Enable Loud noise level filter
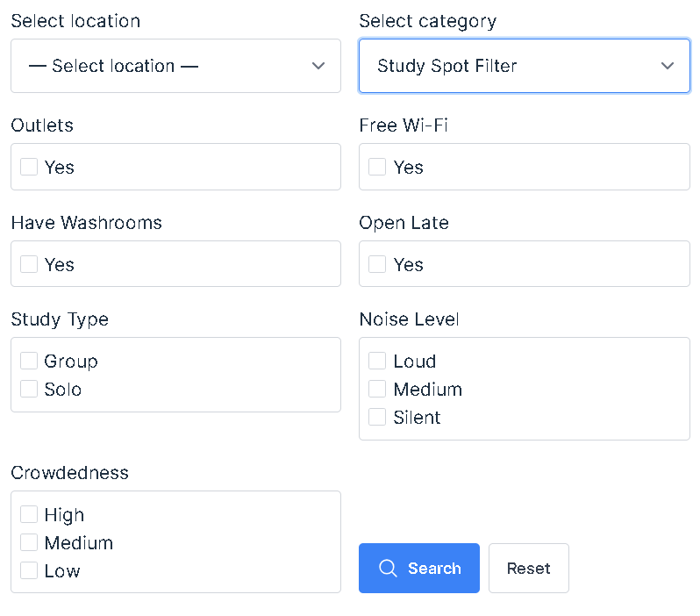This screenshot has height=616, width=700. point(377,361)
